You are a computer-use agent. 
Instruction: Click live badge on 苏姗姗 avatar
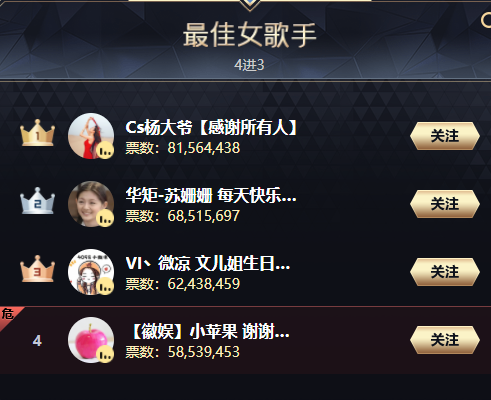coord(105,218)
